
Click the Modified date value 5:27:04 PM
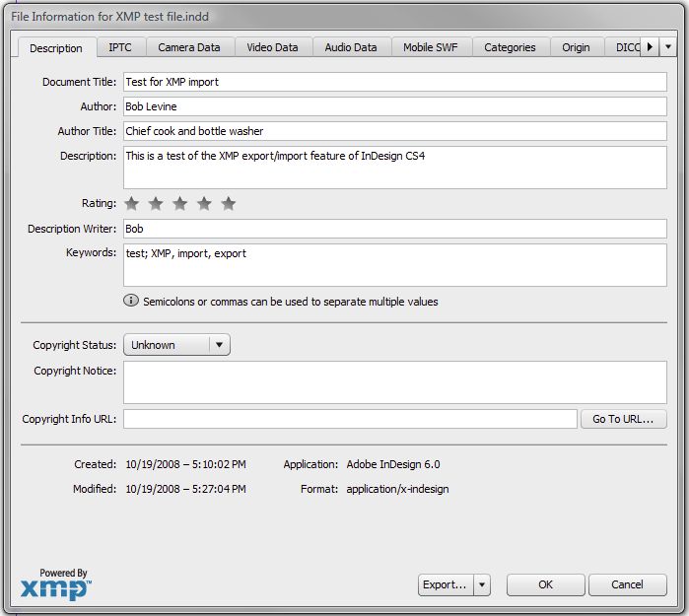(x=186, y=489)
